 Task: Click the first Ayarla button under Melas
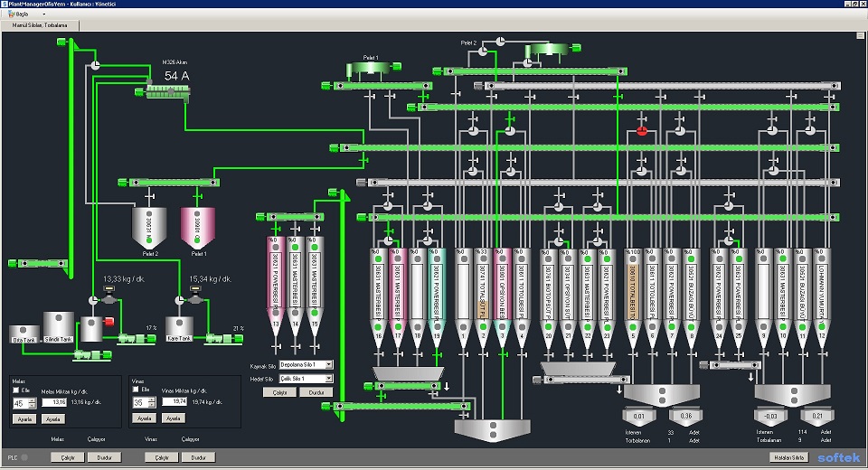pyautogui.click(x=24, y=419)
